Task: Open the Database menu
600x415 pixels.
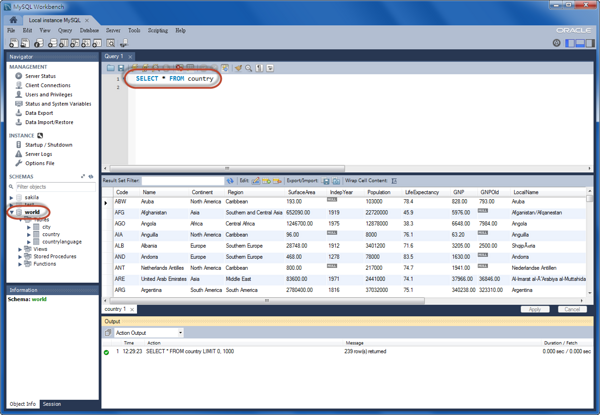Action: click(x=89, y=31)
